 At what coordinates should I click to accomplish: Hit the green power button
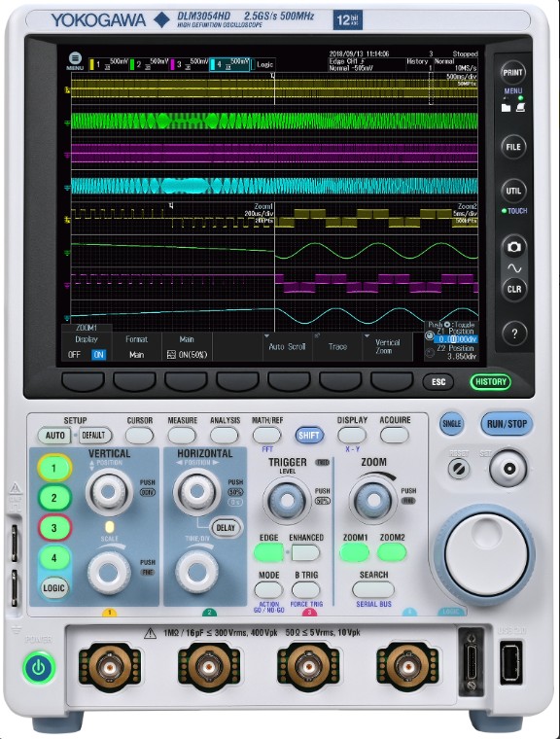pos(39,667)
